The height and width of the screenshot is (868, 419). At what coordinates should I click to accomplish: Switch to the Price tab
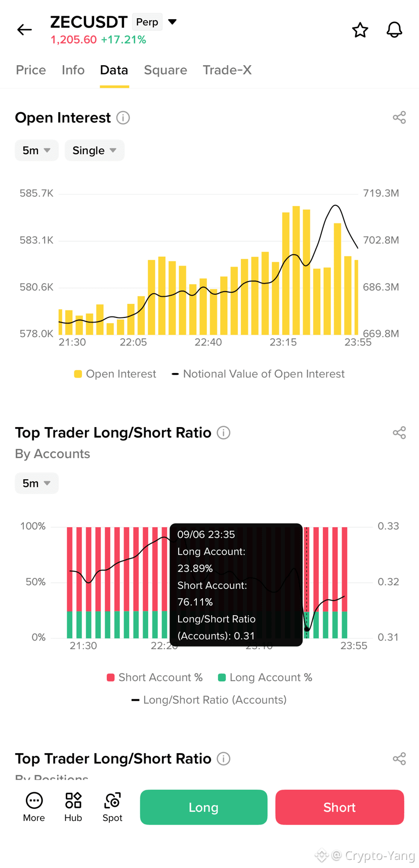31,70
